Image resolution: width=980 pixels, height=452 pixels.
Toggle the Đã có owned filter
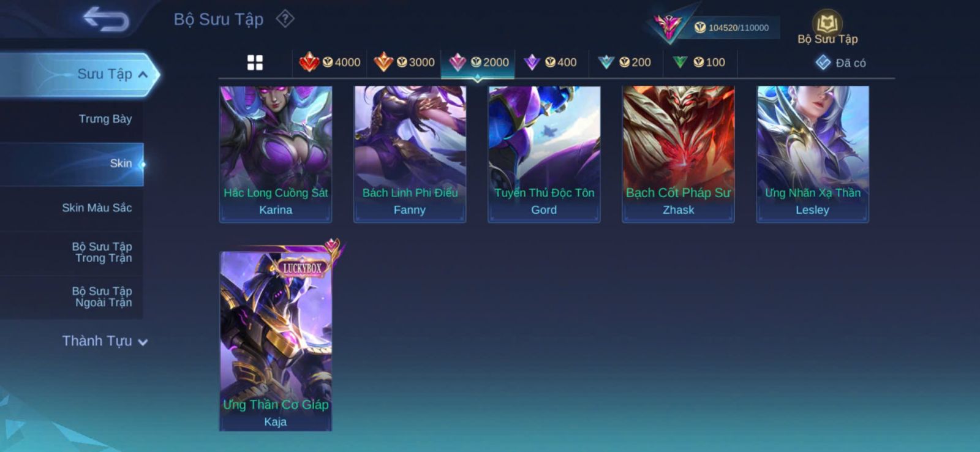coord(840,62)
